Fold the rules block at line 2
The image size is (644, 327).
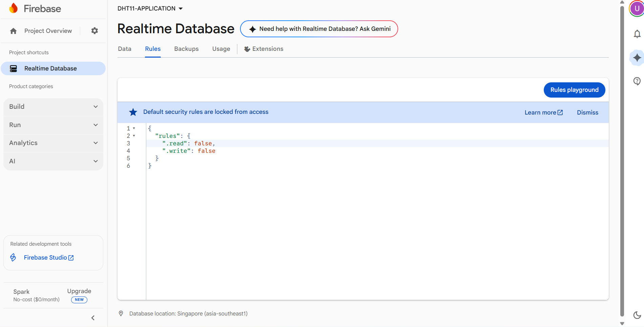coord(134,136)
